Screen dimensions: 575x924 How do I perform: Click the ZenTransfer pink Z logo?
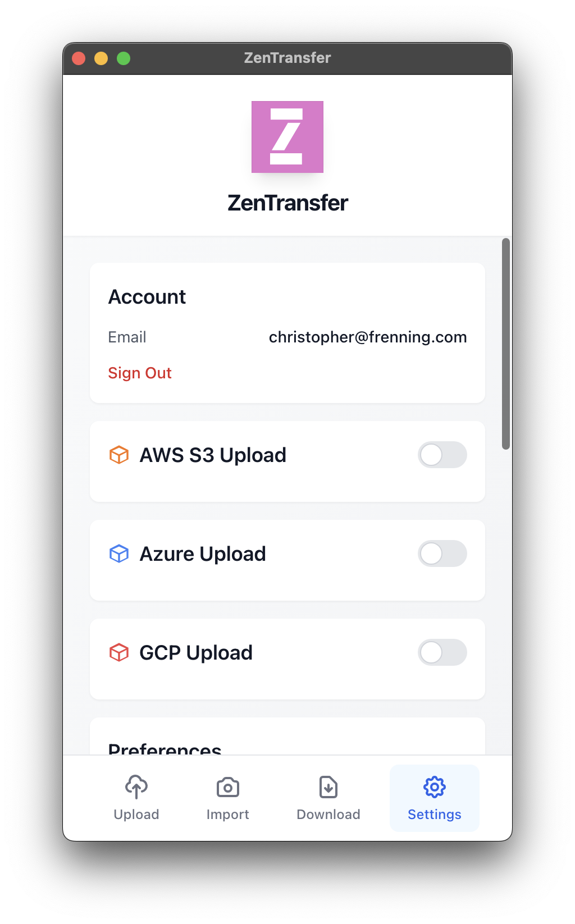click(x=287, y=137)
